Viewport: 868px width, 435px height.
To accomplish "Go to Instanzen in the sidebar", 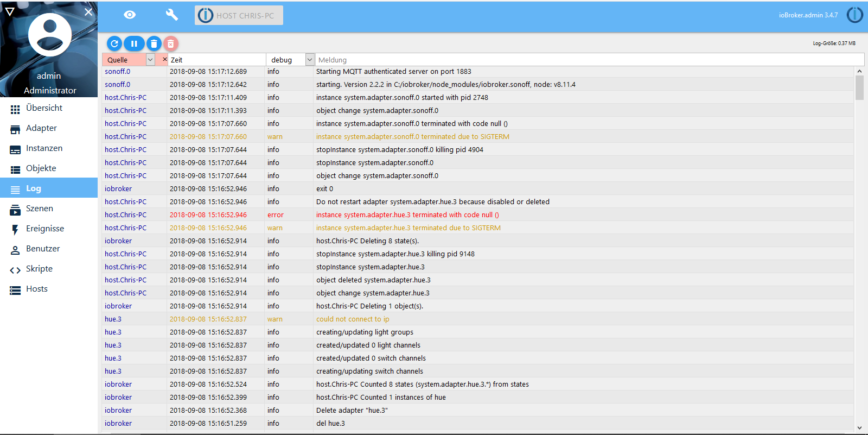I will pyautogui.click(x=44, y=148).
